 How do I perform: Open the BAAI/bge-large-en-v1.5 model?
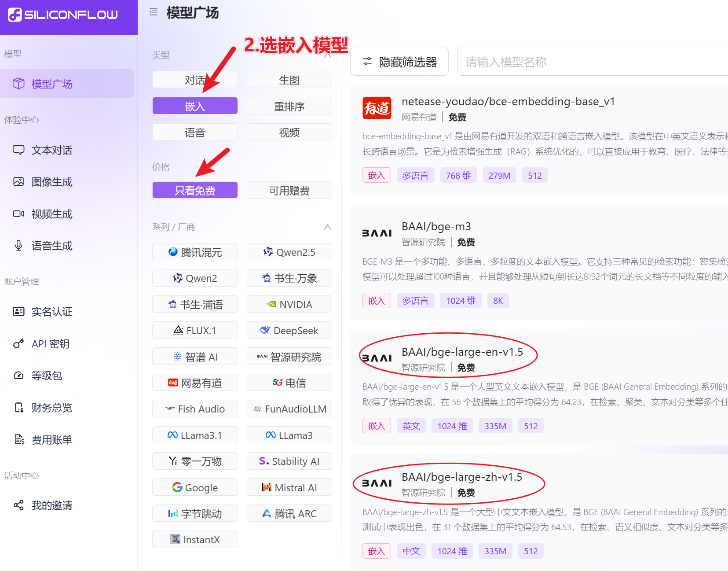click(x=462, y=352)
